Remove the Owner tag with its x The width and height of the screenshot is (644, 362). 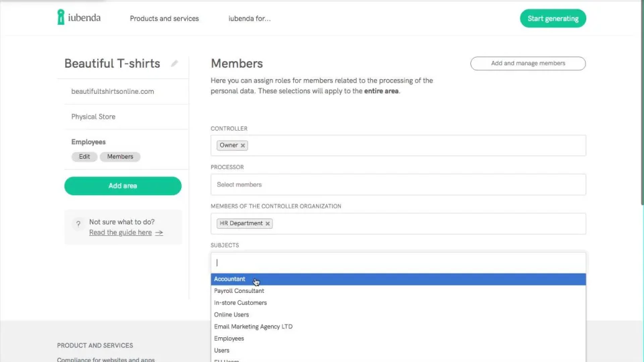243,145
